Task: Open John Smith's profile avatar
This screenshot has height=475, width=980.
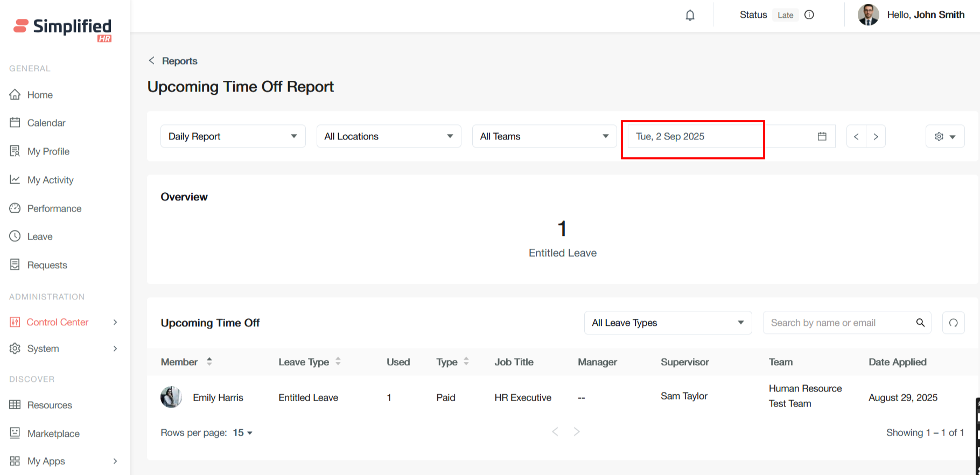Action: point(868,15)
